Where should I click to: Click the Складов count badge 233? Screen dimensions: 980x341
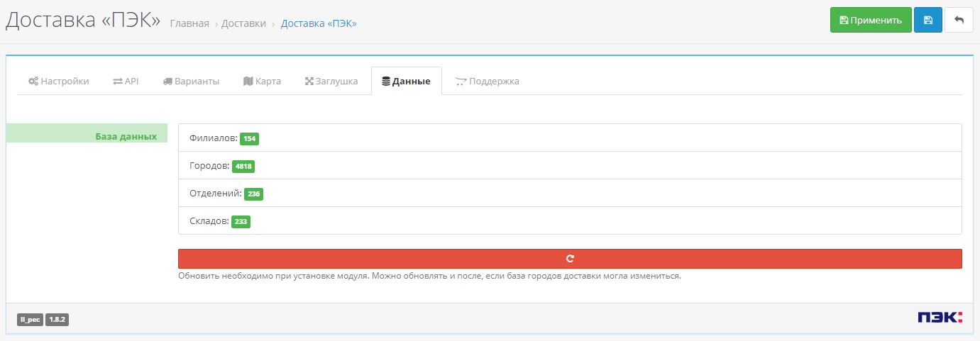241,222
